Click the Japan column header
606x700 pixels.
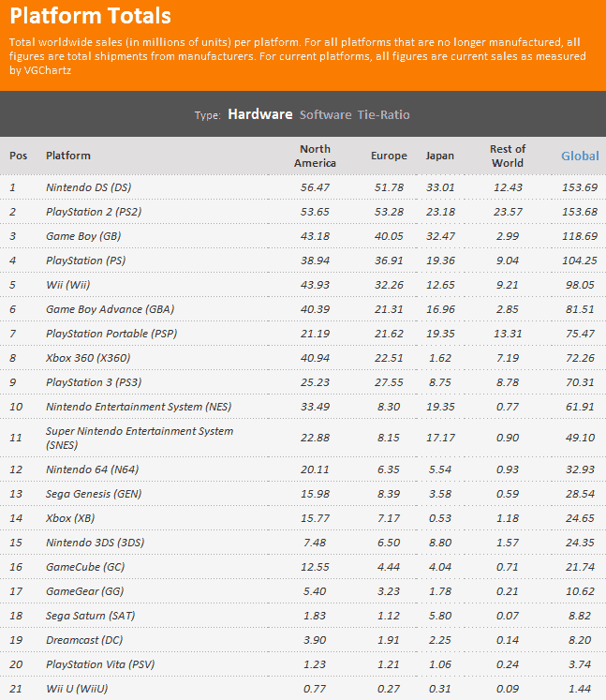tap(439, 156)
